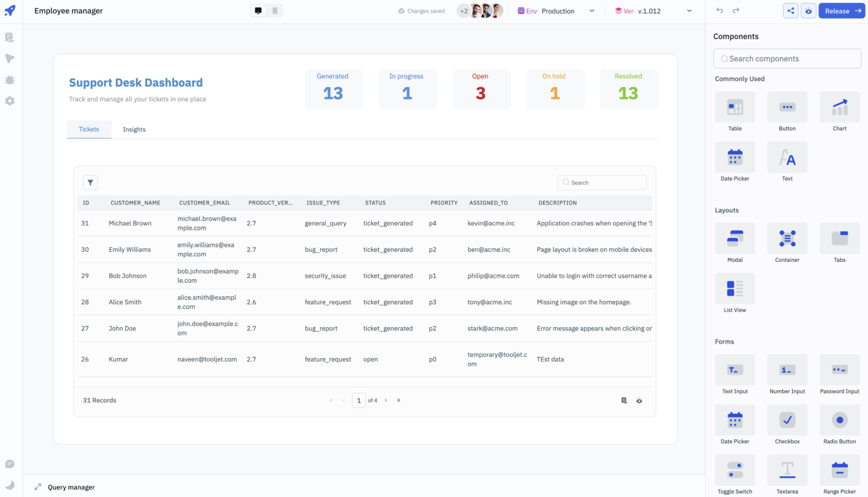Viewport: 868px width, 497px height.
Task: Click the bookmark icon in the left sidebar
Action: [11, 58]
